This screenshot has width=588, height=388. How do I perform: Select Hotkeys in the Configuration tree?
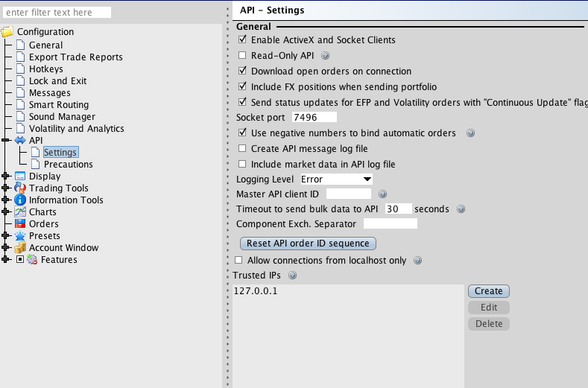click(45, 69)
